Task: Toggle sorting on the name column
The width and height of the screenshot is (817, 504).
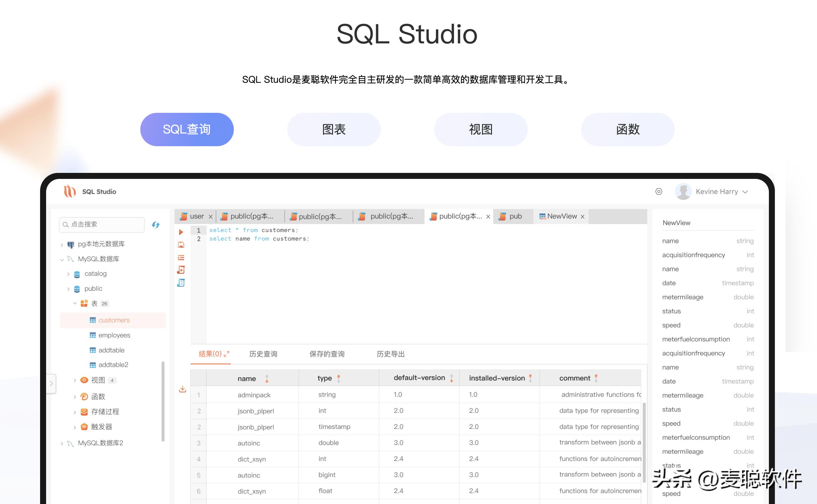Action: [x=267, y=378]
